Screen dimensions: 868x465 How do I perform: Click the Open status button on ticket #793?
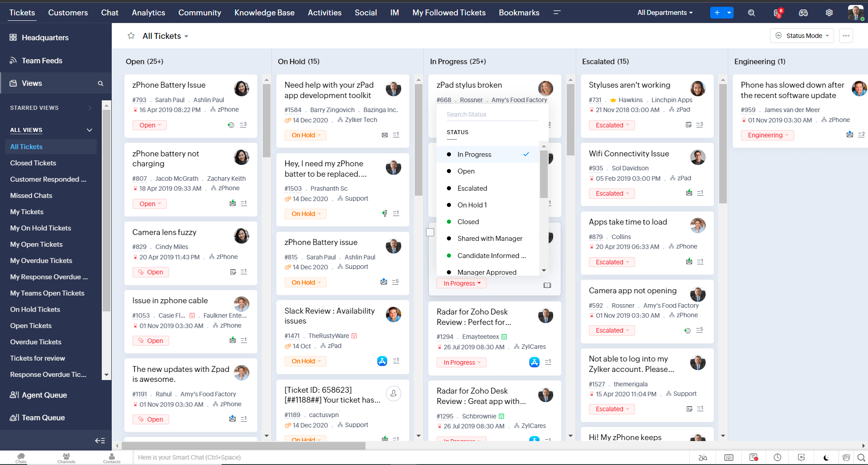(150, 125)
